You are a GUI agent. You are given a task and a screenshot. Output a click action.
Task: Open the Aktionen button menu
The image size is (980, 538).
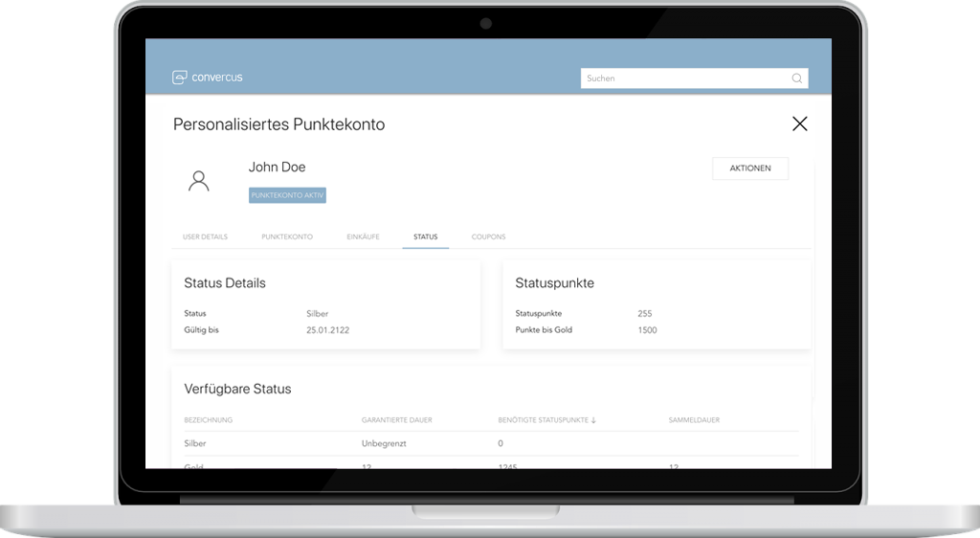[x=750, y=168]
